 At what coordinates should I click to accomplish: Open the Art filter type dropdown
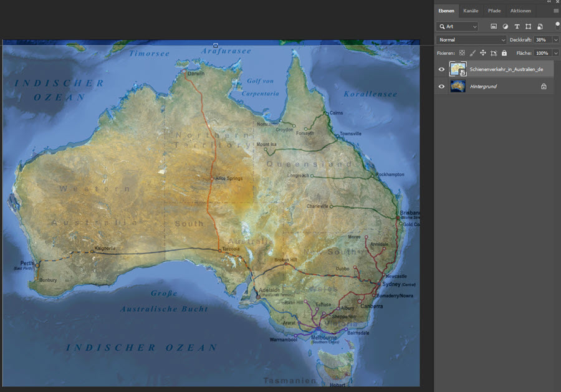pos(458,27)
